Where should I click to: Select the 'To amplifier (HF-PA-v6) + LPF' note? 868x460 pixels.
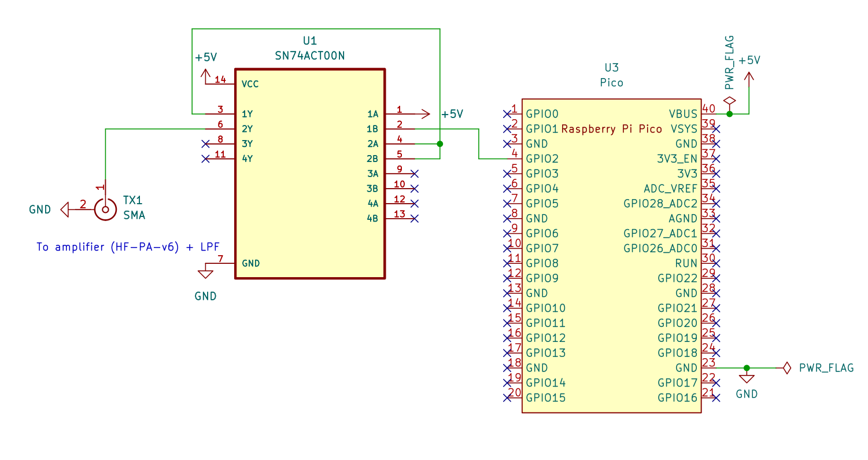(x=128, y=247)
